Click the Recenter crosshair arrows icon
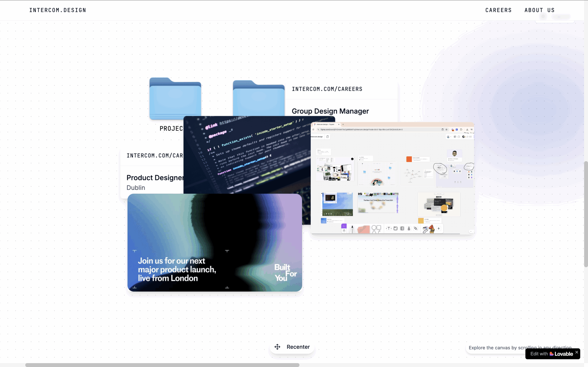 click(277, 347)
